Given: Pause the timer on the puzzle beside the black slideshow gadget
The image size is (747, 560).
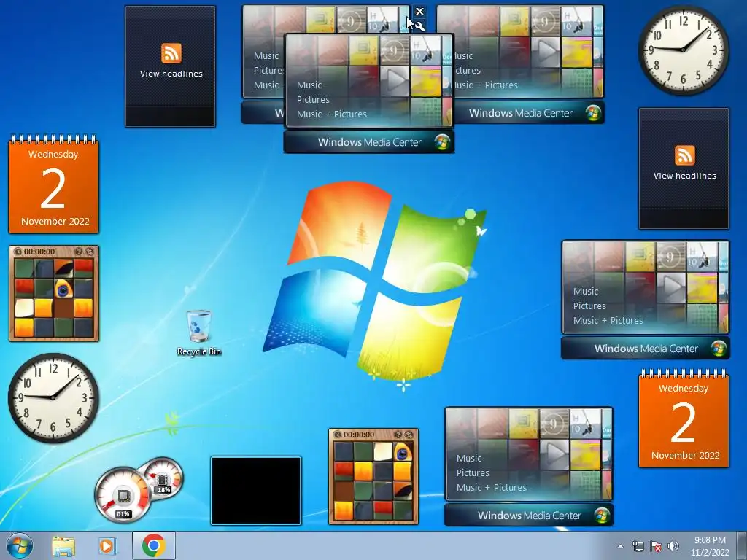Looking at the screenshot, I should [337, 435].
